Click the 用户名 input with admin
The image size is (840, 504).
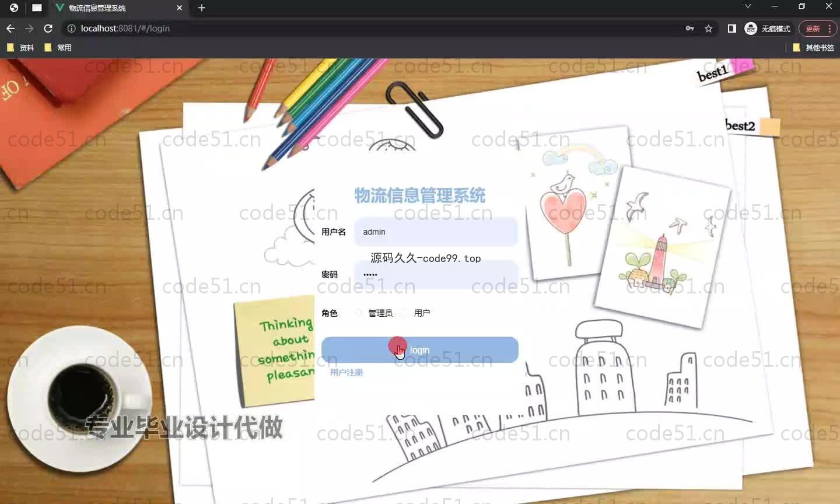(x=436, y=232)
